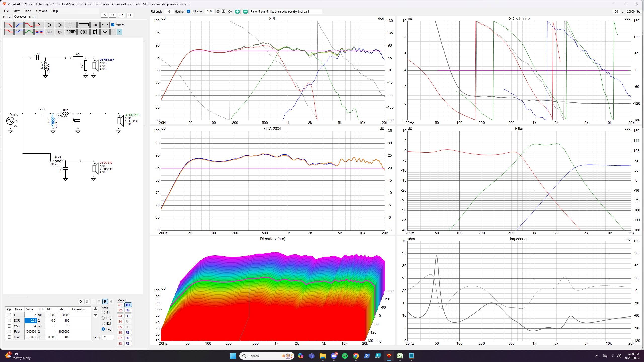Select the blue high-pass filter block
The image size is (644, 362).
19,25
